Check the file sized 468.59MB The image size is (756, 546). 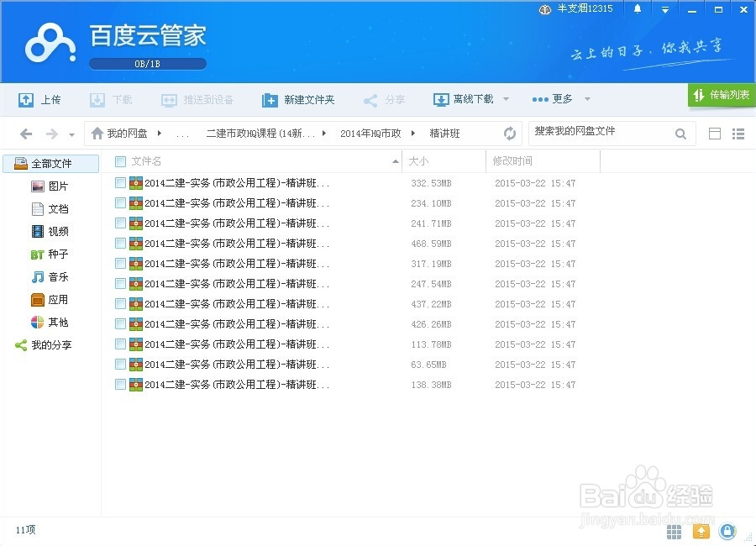(120, 244)
